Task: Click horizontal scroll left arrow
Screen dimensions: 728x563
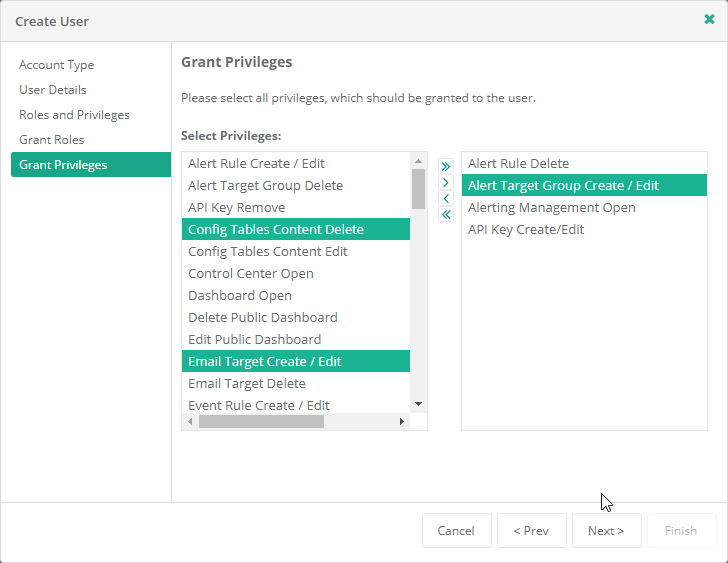Action: [190, 421]
